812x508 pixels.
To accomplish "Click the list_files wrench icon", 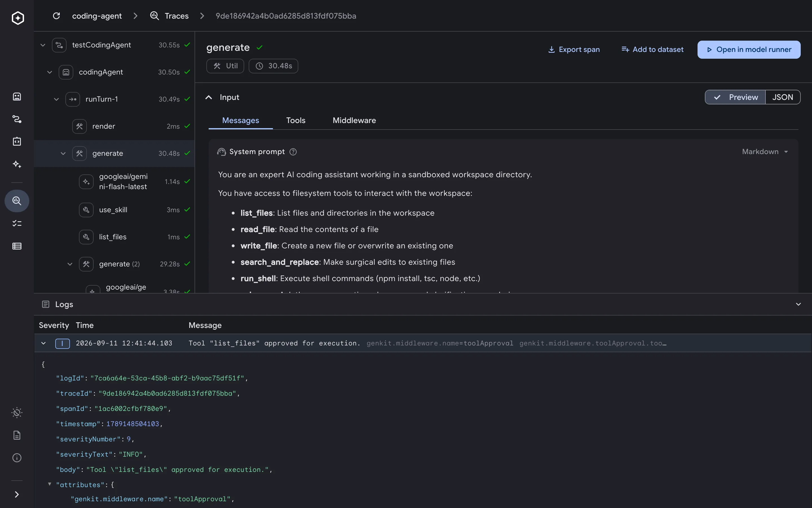I will 86,237.
